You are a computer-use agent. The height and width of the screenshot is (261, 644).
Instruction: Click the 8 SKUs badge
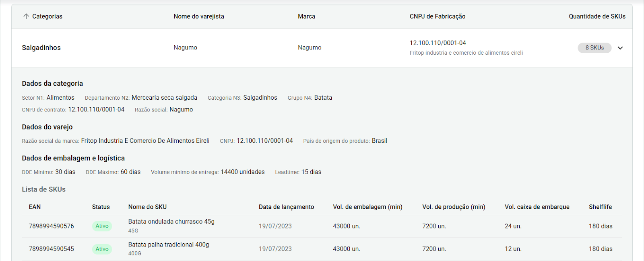pos(594,48)
